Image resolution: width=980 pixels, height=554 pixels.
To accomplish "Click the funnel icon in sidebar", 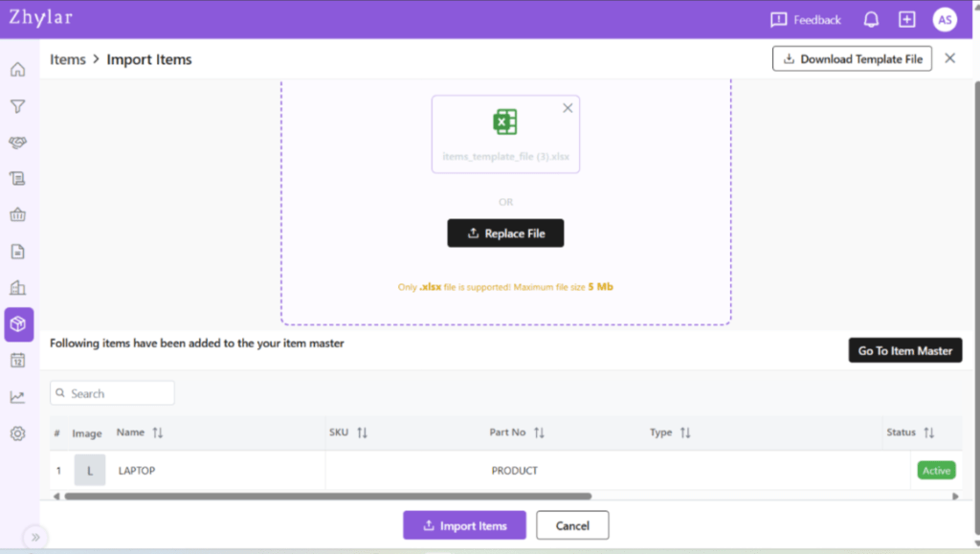I will [x=17, y=106].
